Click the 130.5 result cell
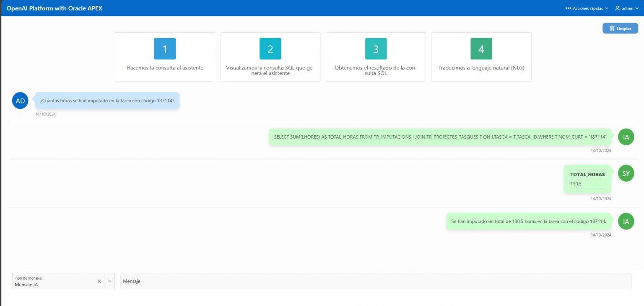Image resolution: width=644 pixels, height=306 pixels. (x=587, y=183)
